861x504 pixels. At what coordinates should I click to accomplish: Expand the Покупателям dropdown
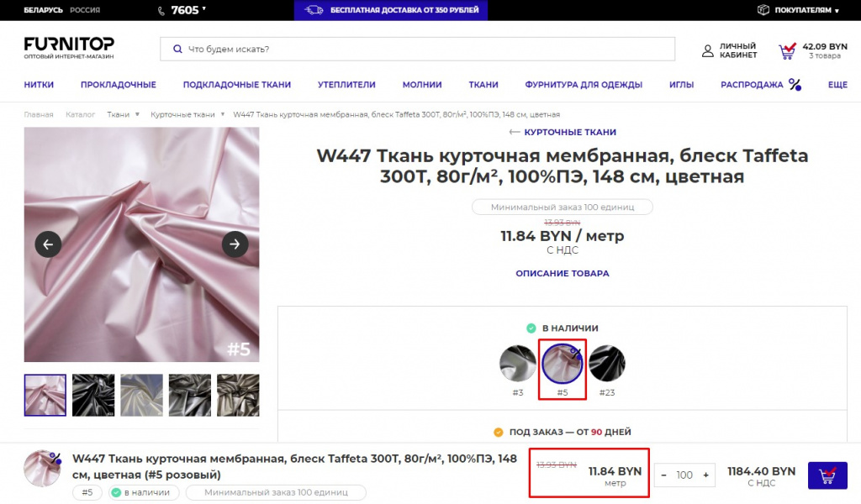click(798, 10)
